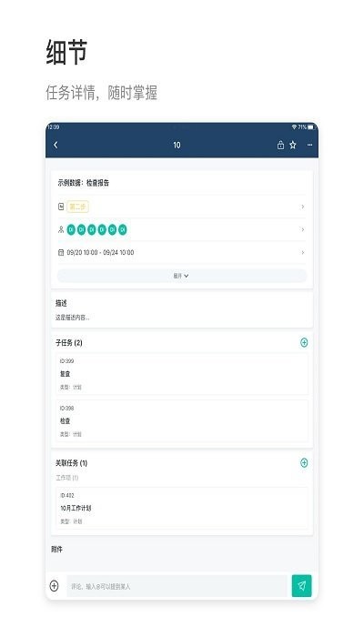Go back using the header arrow
The height and width of the screenshot is (637, 364).
click(x=56, y=145)
